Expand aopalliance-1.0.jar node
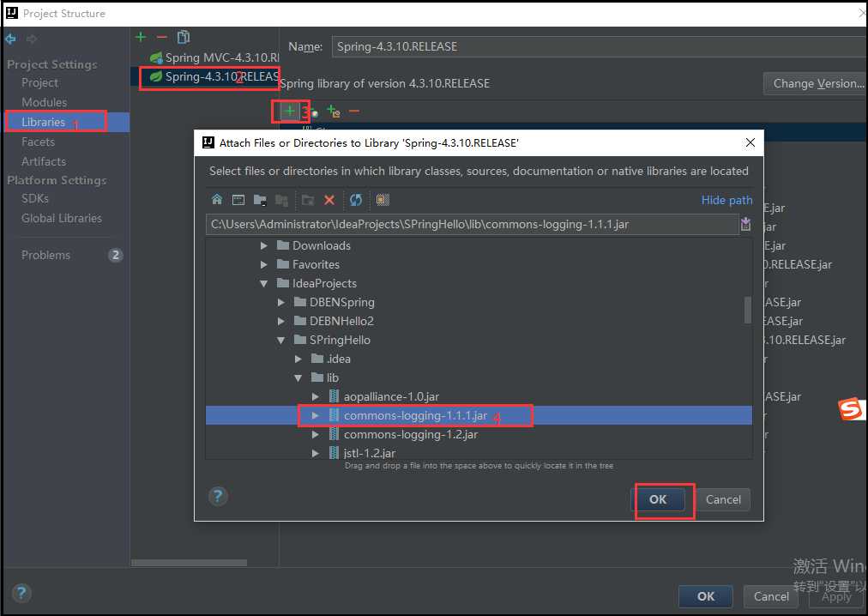The width and height of the screenshot is (868, 616). click(x=316, y=396)
